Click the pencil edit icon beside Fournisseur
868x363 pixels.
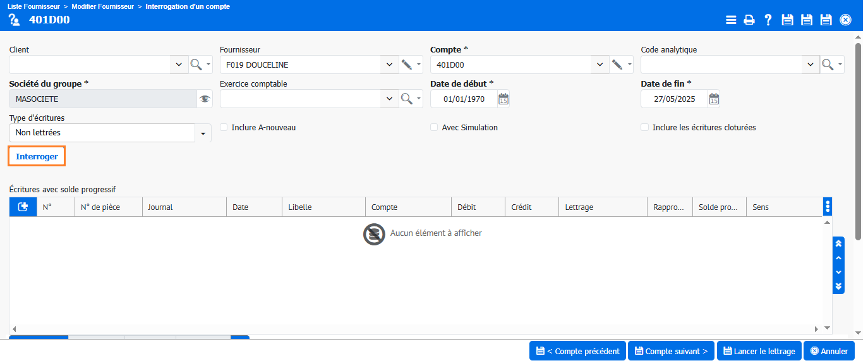[407, 65]
